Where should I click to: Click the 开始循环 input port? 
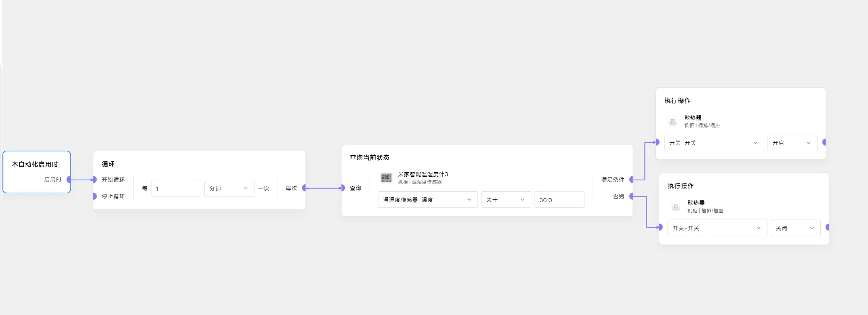tap(95, 180)
